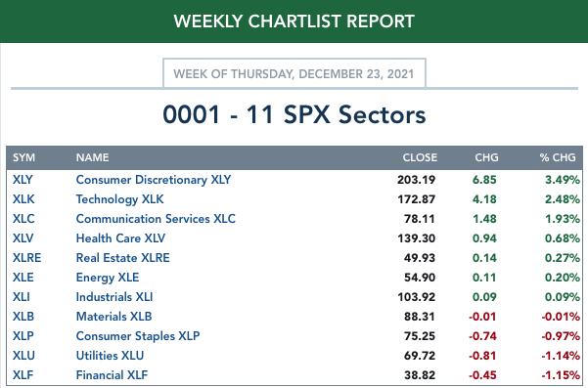
Task: Click the Technology XLK name link
Action: click(119, 199)
